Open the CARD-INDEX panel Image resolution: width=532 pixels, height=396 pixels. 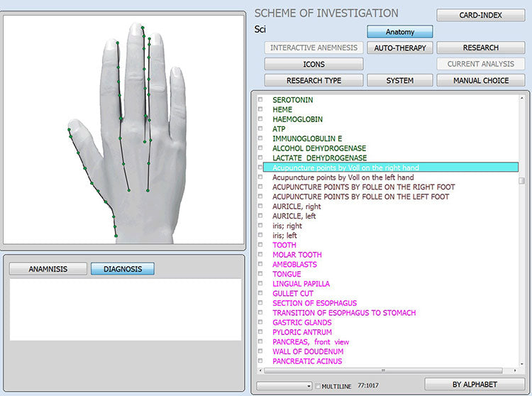point(480,15)
